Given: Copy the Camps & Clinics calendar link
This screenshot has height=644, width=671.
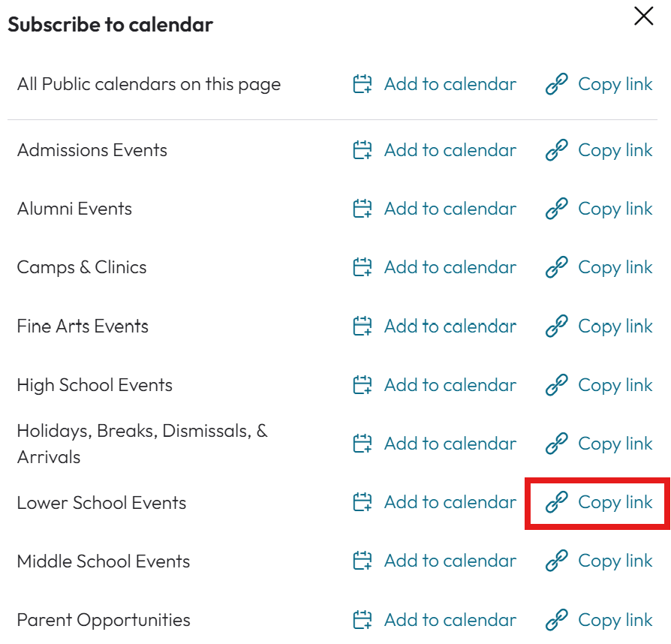Looking at the screenshot, I should tap(599, 267).
